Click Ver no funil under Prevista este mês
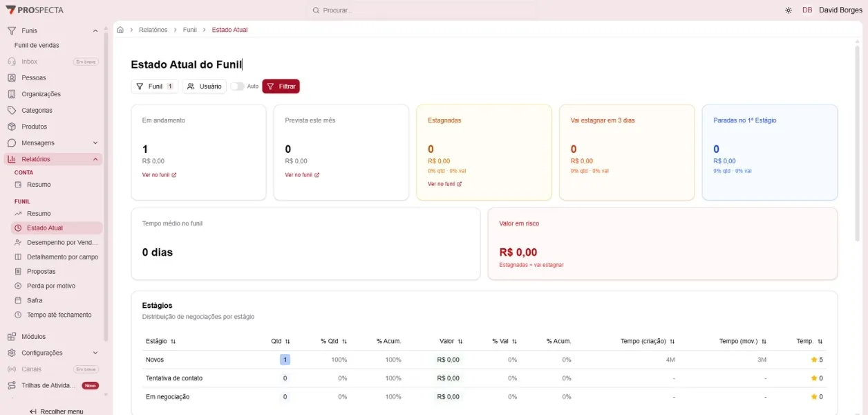The width and height of the screenshot is (868, 415). point(302,175)
